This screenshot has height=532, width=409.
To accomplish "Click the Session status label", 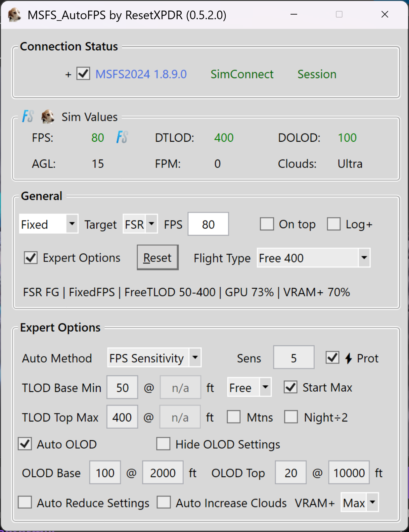I will point(317,74).
